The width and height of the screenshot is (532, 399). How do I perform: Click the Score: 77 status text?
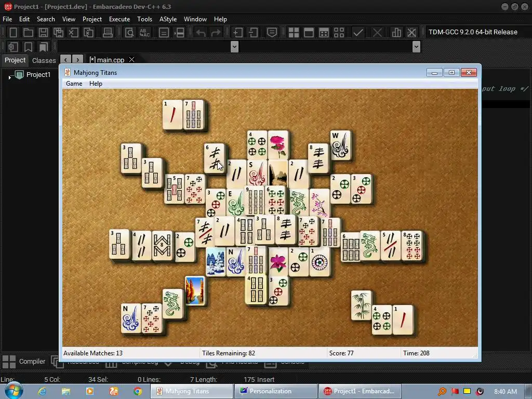tap(341, 353)
